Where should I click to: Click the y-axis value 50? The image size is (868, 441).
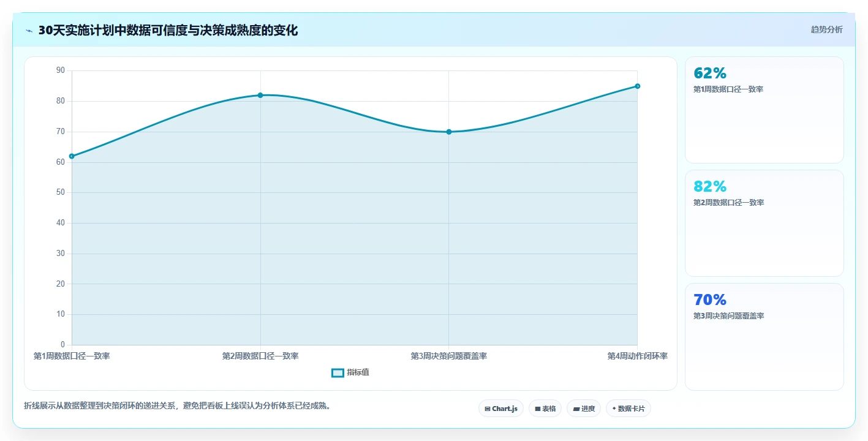tap(60, 192)
